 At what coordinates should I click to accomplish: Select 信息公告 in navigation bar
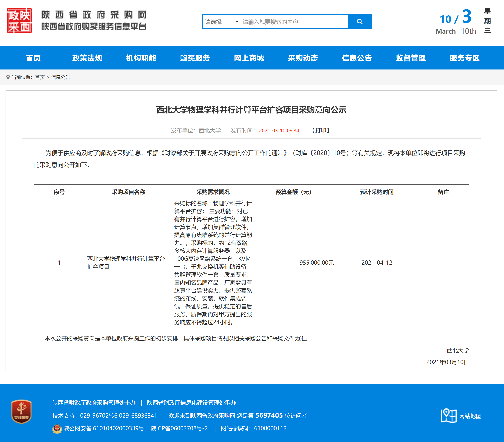point(357,58)
